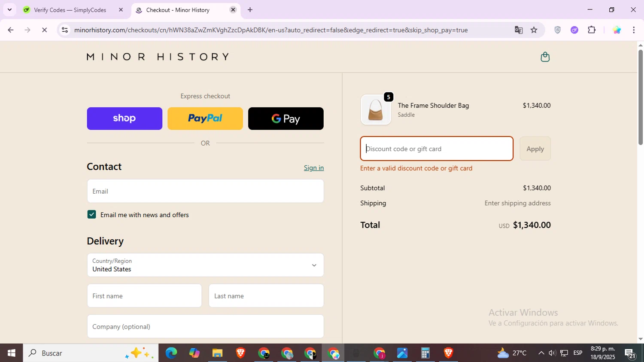Screen dimensions: 644x362
Task: Click the Sign in link
Action: pos(314,168)
